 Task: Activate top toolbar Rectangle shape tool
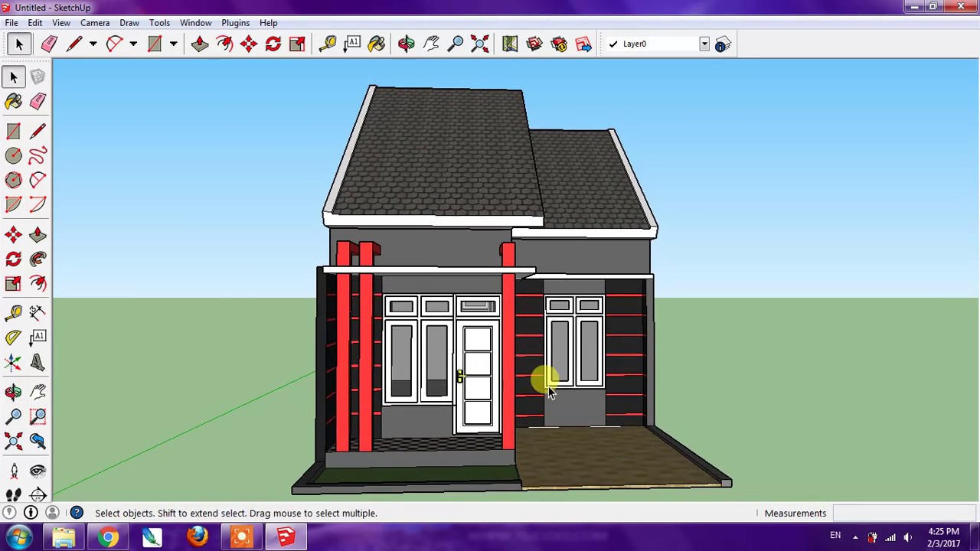[x=155, y=44]
